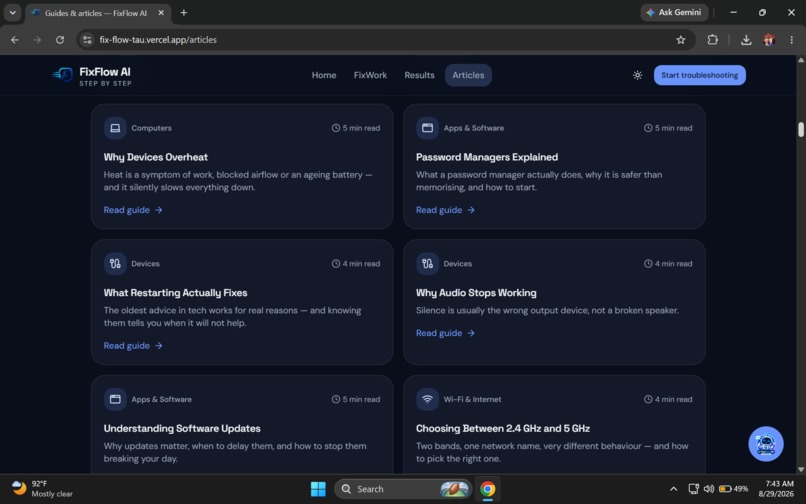Open the Why Devices Overheat title
The height and width of the screenshot is (504, 806).
[x=156, y=157]
